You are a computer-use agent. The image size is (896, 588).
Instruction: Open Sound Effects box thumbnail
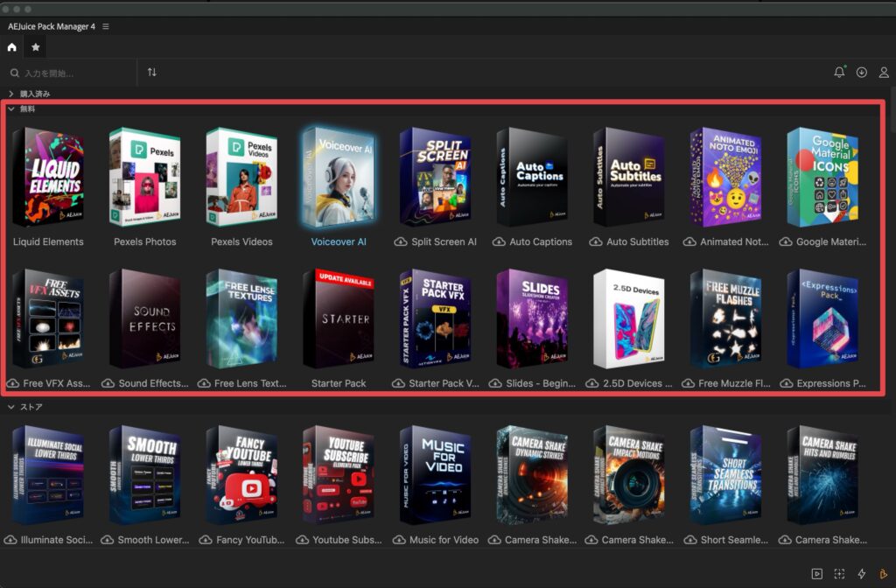pos(144,318)
